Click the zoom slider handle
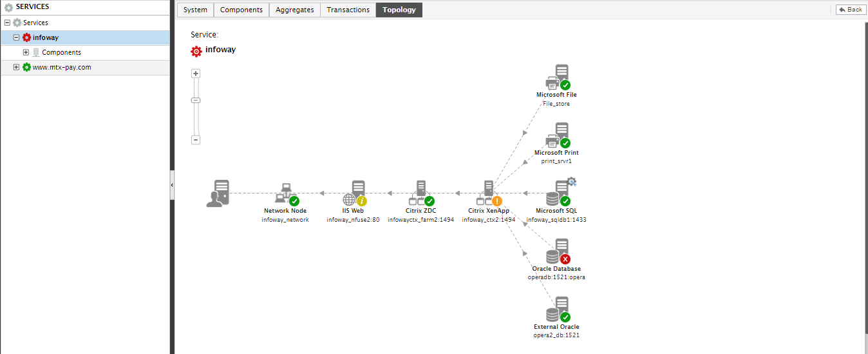 tap(196, 100)
